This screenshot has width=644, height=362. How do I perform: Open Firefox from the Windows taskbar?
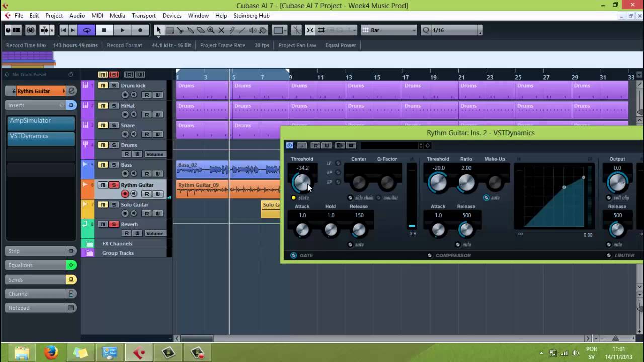pos(51,353)
